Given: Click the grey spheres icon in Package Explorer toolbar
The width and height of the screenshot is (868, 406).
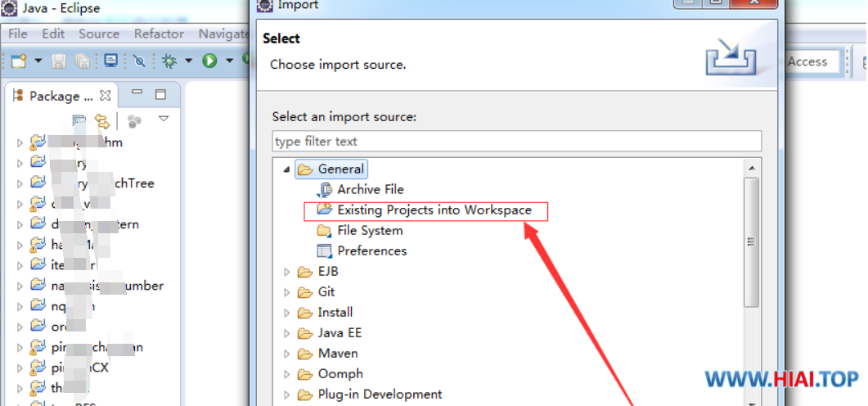Looking at the screenshot, I should click(x=134, y=120).
